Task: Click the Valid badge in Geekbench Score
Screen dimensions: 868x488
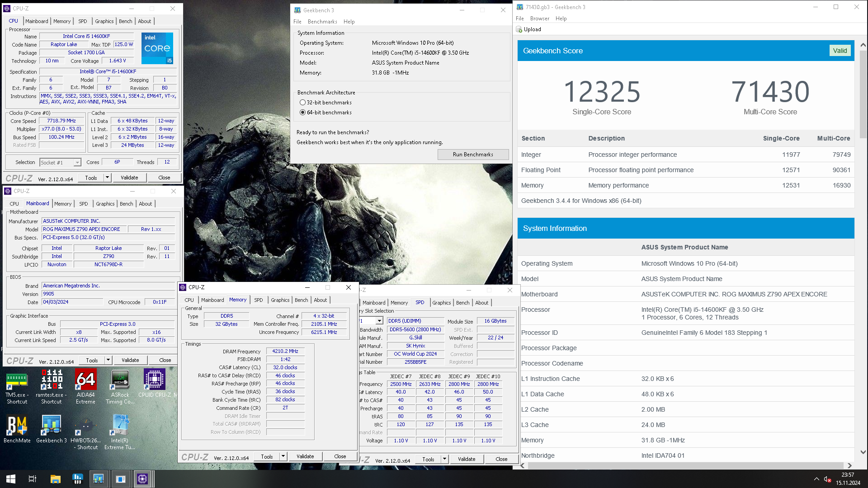Action: point(840,51)
